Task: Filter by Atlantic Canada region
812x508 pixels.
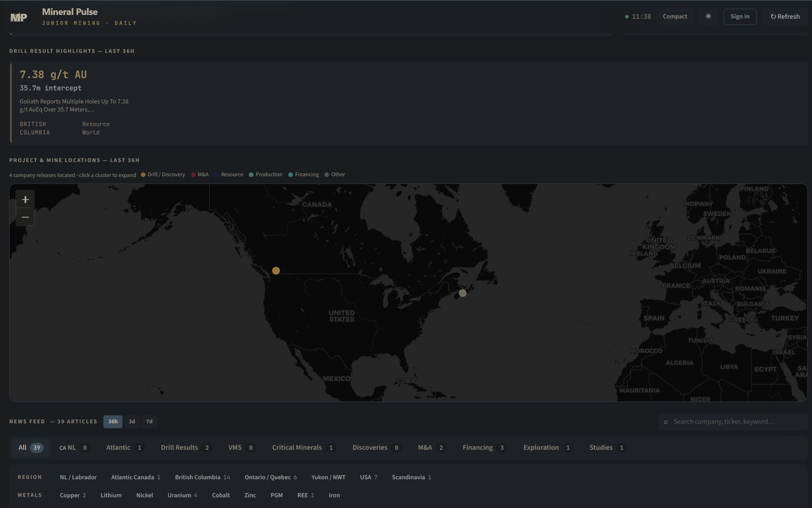Action: tap(136, 478)
